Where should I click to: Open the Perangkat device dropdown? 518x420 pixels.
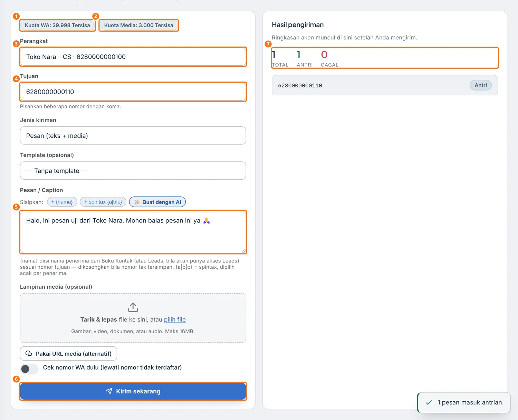tap(133, 57)
